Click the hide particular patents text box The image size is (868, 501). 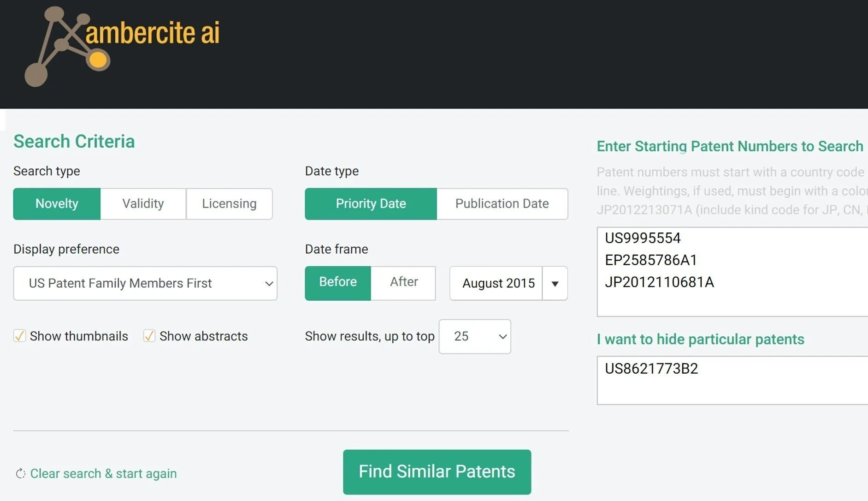(732, 380)
